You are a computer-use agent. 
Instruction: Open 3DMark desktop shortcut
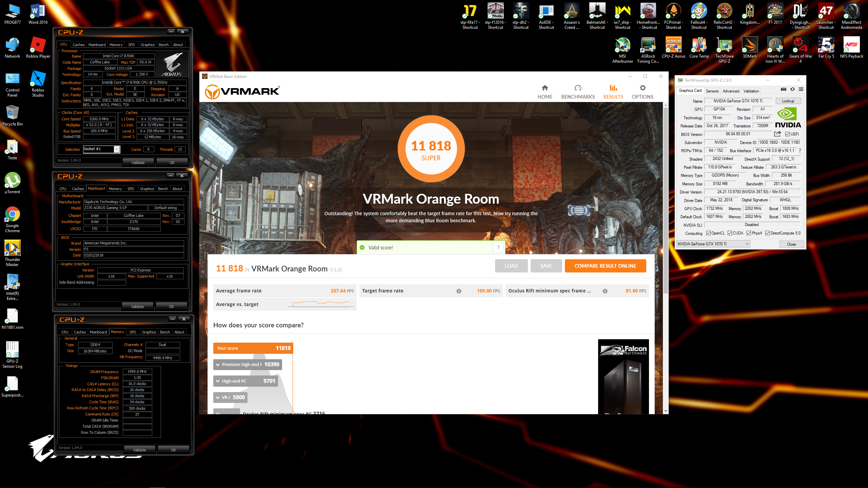[750, 47]
